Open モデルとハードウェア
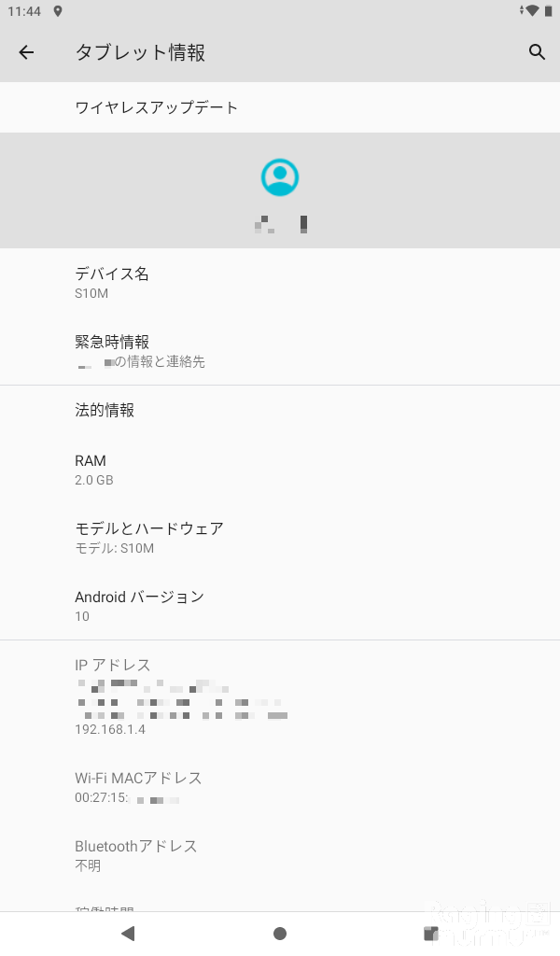The height and width of the screenshot is (956, 560). click(x=280, y=537)
